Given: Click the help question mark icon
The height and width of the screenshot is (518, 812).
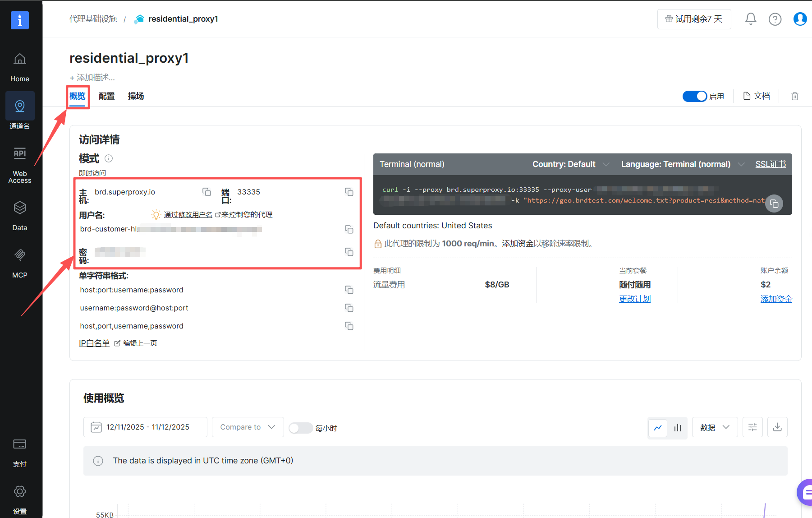Looking at the screenshot, I should pos(775,19).
